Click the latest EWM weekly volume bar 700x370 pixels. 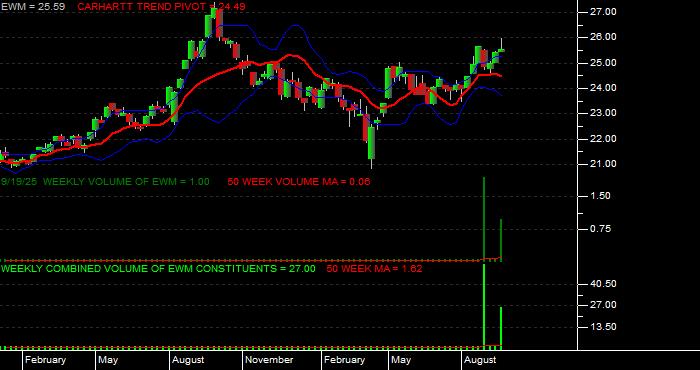point(501,240)
